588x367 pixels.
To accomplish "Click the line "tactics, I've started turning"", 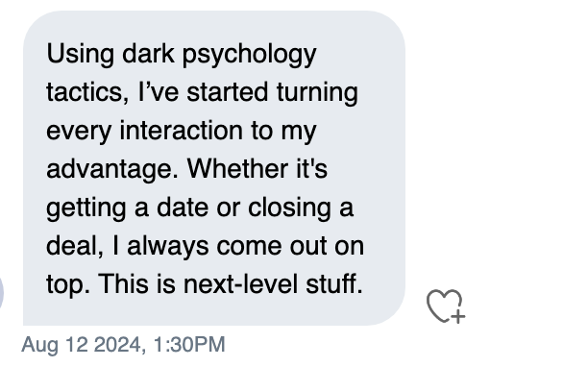I will pos(202,92).
